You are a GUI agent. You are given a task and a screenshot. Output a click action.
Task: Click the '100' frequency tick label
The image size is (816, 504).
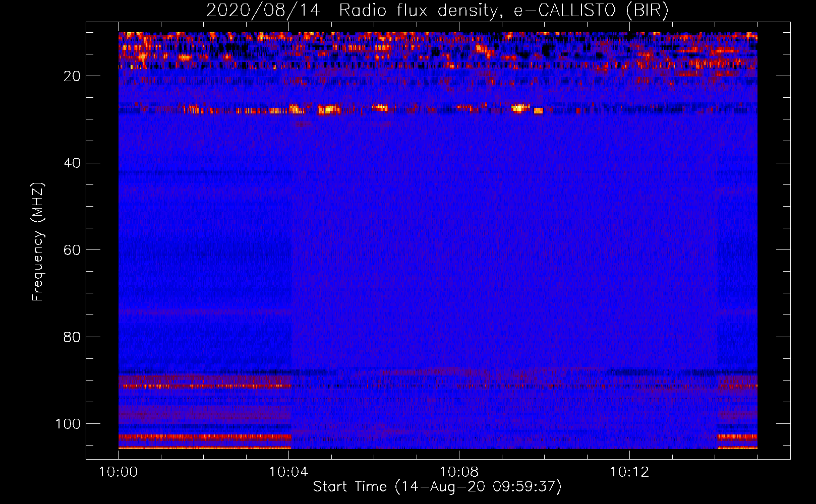coord(68,424)
